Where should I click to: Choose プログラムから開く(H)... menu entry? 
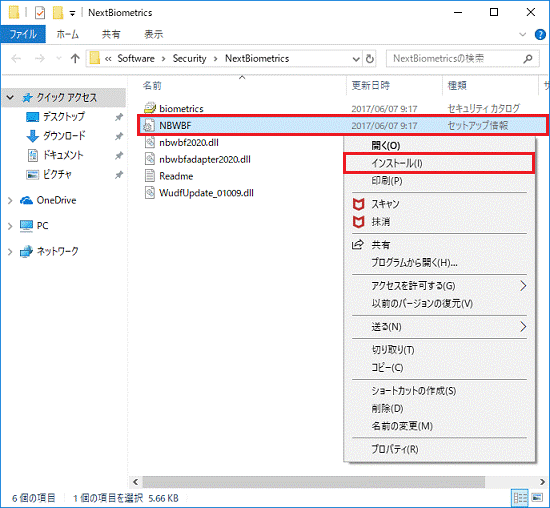point(439,262)
